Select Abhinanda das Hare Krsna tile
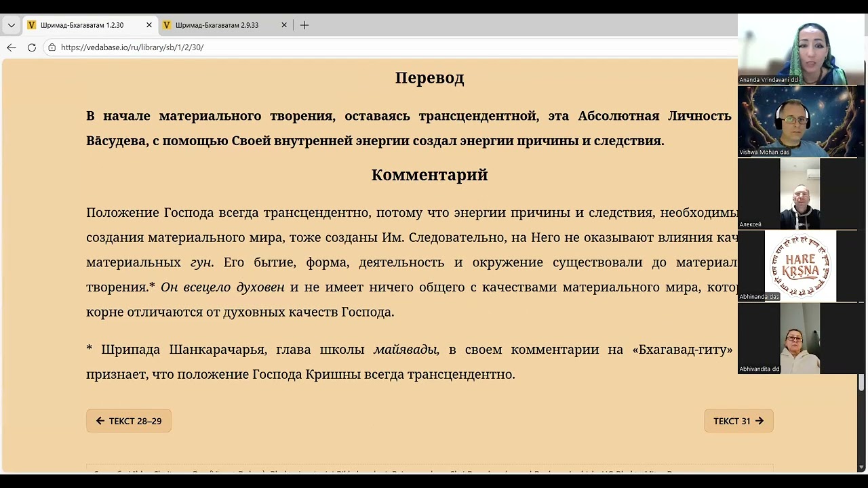This screenshot has width=868, height=488. pyautogui.click(x=801, y=266)
